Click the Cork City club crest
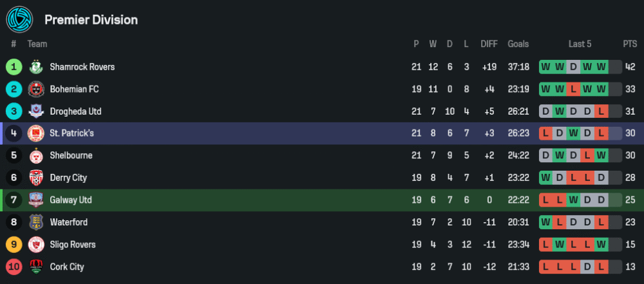644x284 pixels. 36,267
